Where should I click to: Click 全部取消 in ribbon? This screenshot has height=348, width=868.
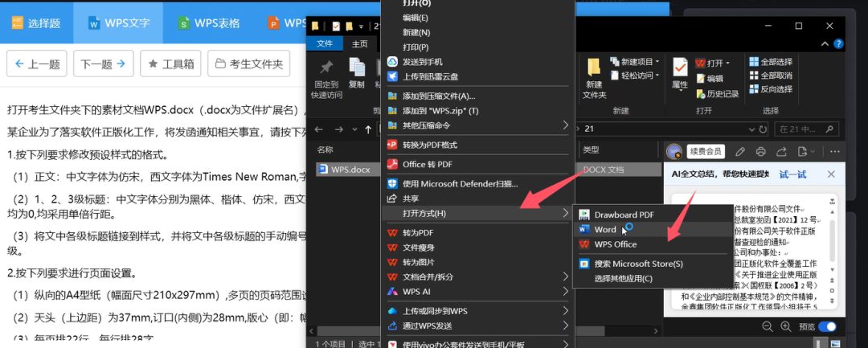point(771,76)
